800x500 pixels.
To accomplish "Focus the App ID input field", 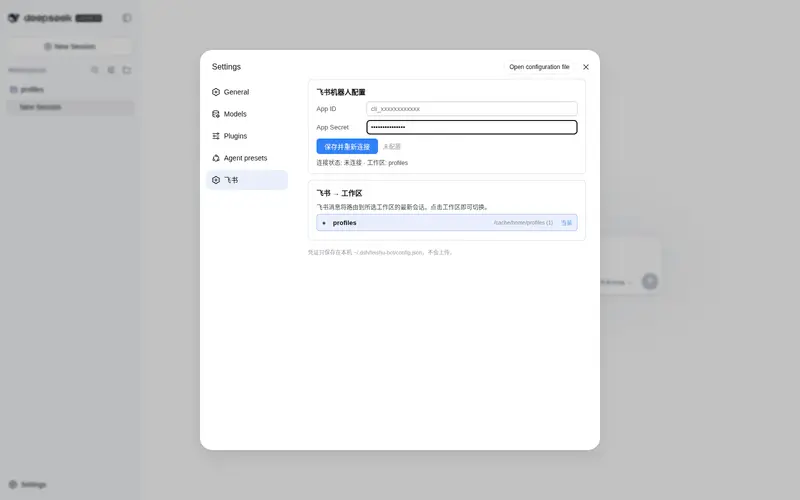I will coord(471,109).
